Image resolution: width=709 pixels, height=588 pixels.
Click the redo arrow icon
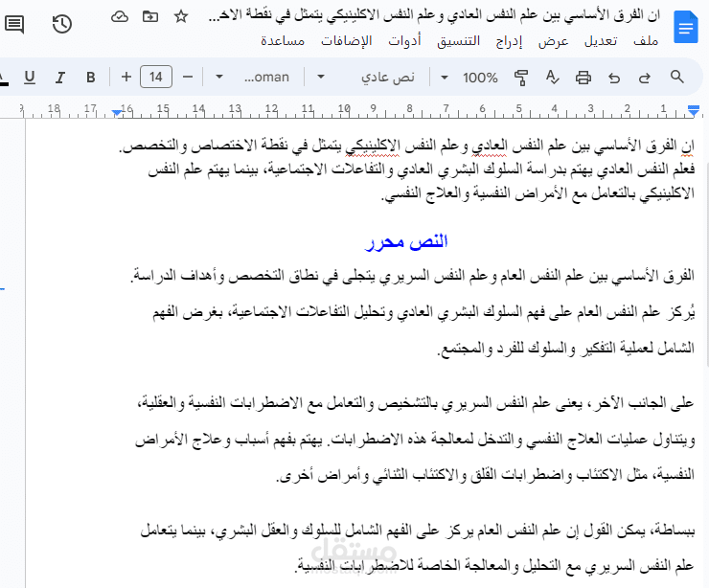tap(645, 78)
